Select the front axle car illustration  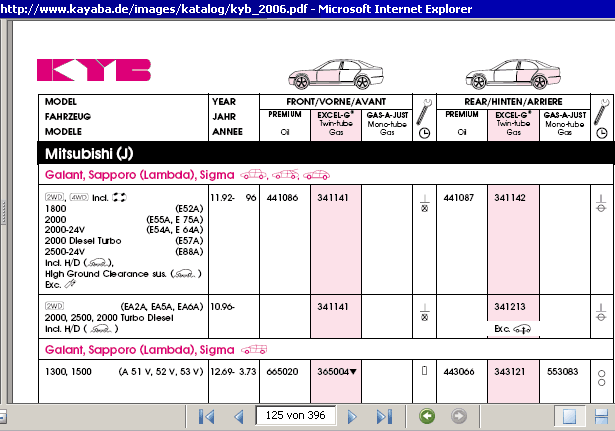coord(333,77)
